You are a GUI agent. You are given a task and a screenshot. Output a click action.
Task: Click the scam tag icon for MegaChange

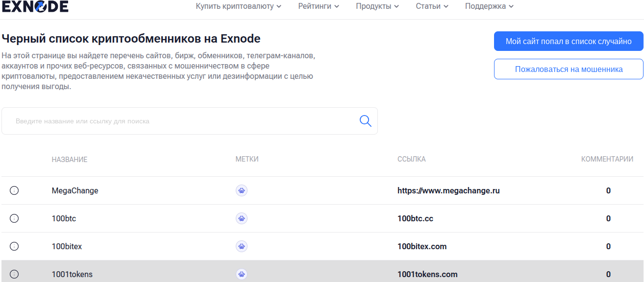242,190
